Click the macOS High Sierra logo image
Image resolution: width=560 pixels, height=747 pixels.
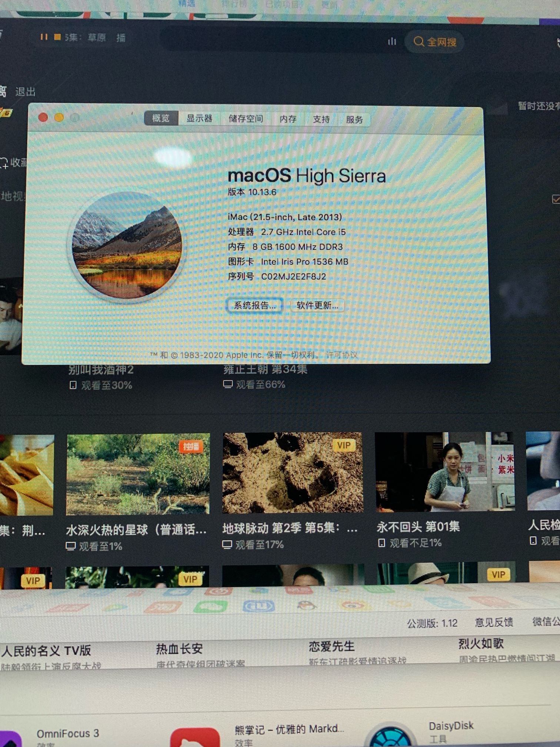127,245
